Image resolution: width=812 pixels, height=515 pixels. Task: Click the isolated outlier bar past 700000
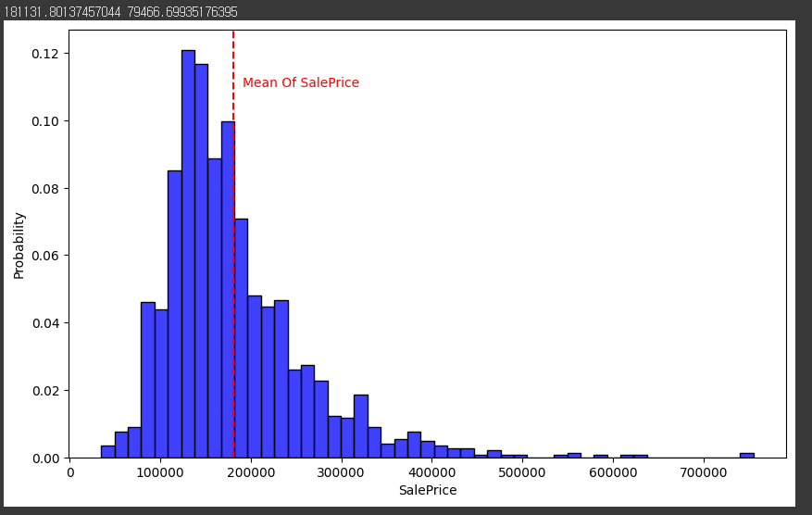tap(747, 456)
